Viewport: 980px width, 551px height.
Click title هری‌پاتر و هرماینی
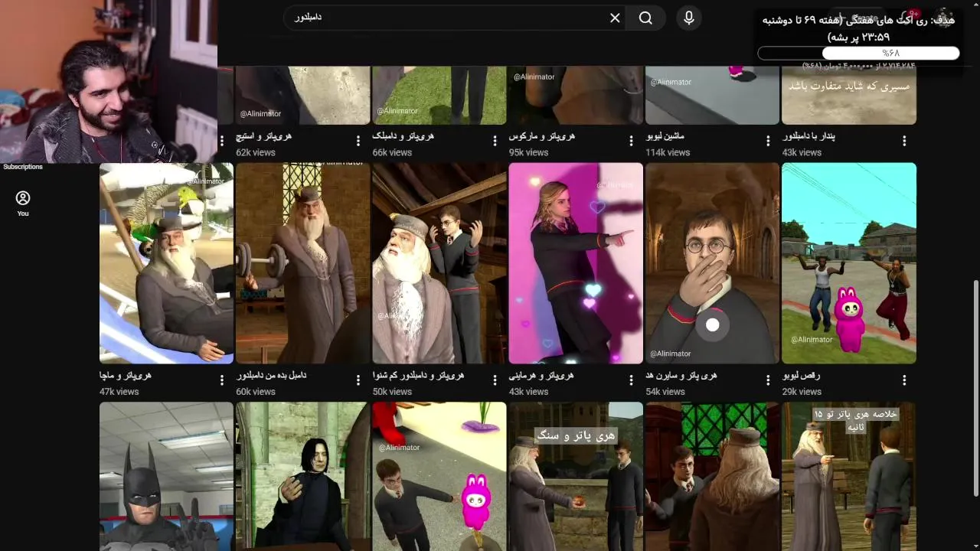(x=541, y=376)
